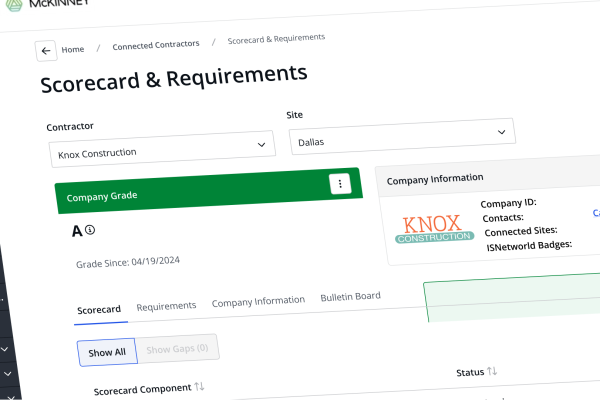Open the Company Grade three-dot menu
This screenshot has width=600, height=400.
[340, 184]
